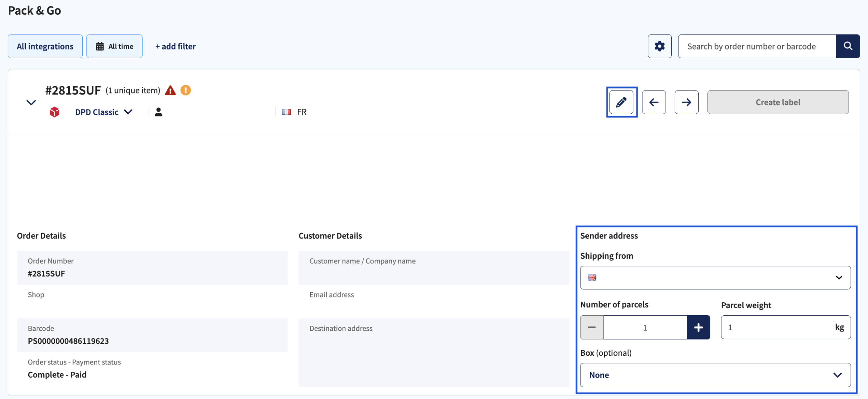Click the UK flag in Shipping from

[x=592, y=278]
